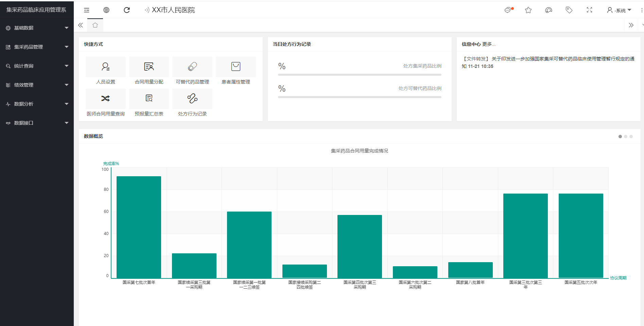Click the 更多 link in 信息中心
This screenshot has height=326, width=644.
(489, 44)
